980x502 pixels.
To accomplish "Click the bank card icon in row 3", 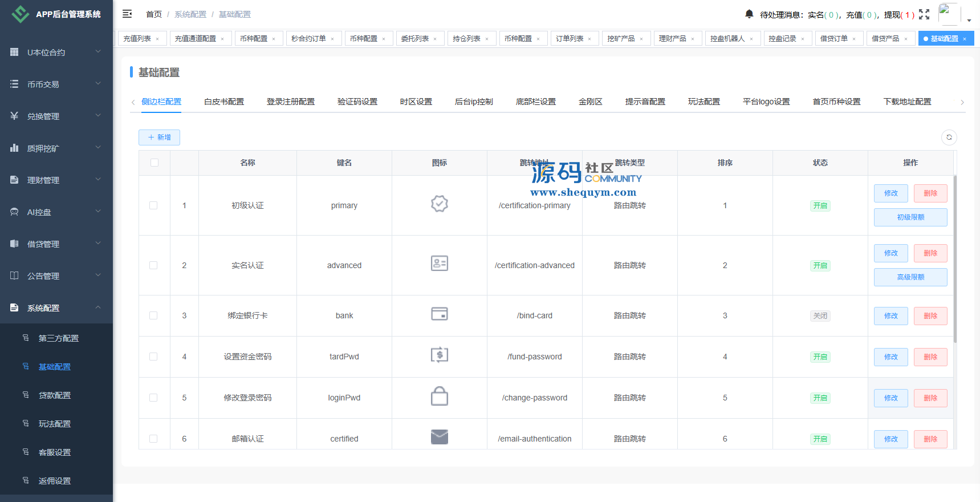I will pyautogui.click(x=439, y=314).
